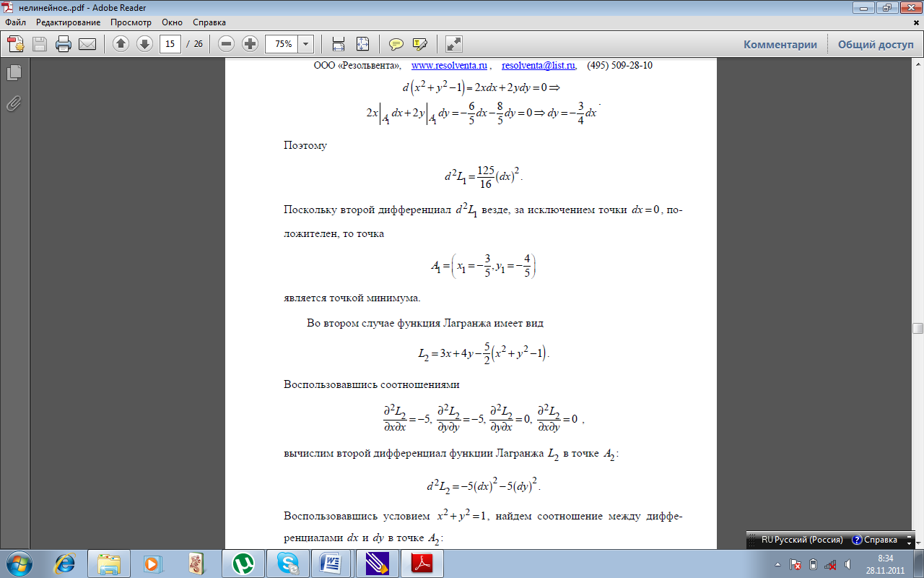The width and height of the screenshot is (924, 578).
Task: Open the Общий доступ pane
Action: (x=876, y=44)
